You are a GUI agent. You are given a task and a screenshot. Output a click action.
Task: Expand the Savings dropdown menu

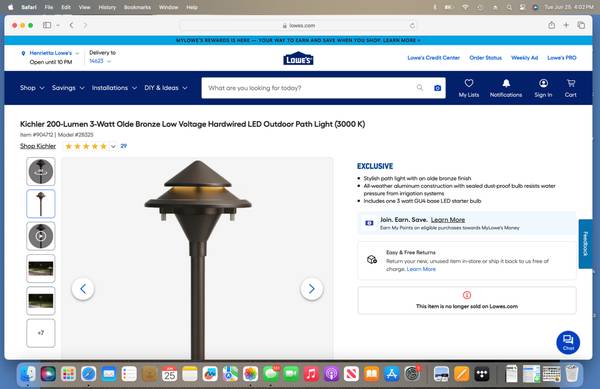point(68,88)
